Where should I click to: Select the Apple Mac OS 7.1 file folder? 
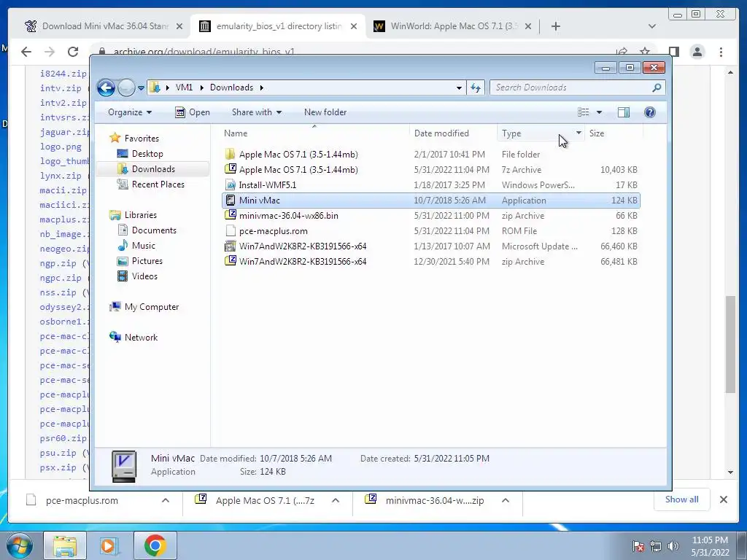tap(430, 155)
